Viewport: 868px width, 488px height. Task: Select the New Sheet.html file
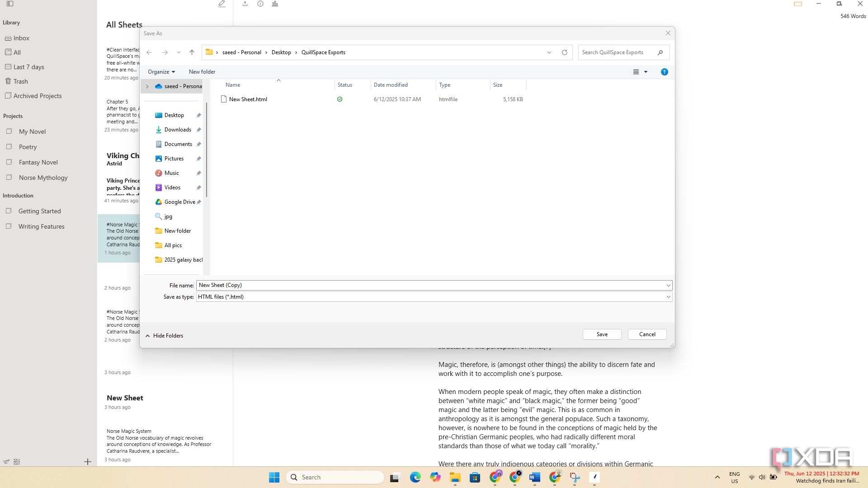(x=248, y=99)
